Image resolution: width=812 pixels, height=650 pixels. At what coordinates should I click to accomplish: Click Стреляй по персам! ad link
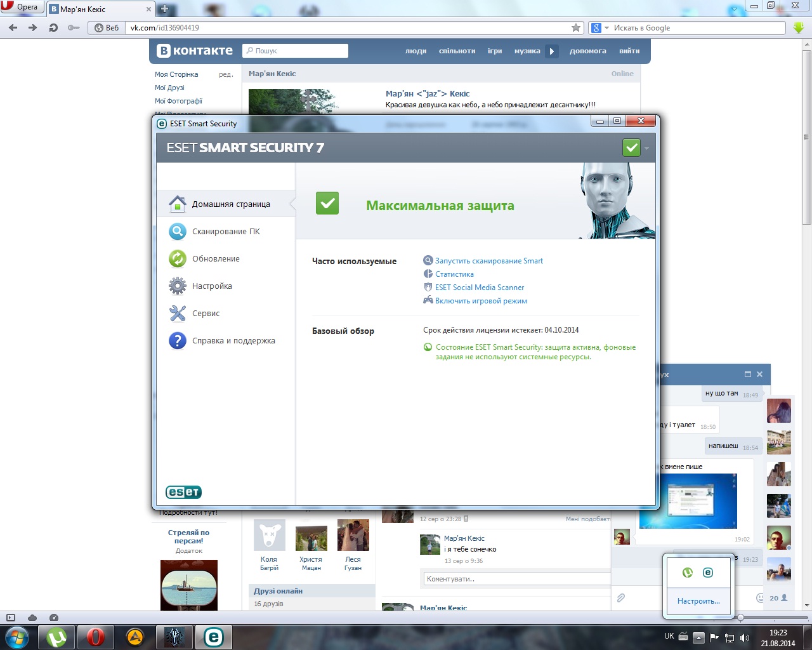(188, 537)
